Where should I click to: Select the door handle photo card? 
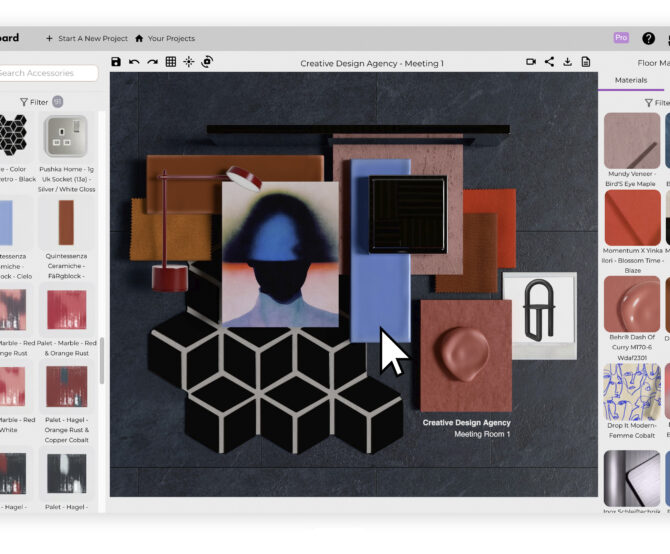539,315
